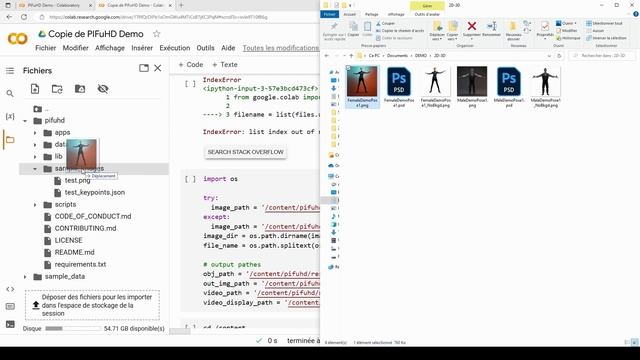Click Propriétés in Explorer ribbon

point(544,30)
